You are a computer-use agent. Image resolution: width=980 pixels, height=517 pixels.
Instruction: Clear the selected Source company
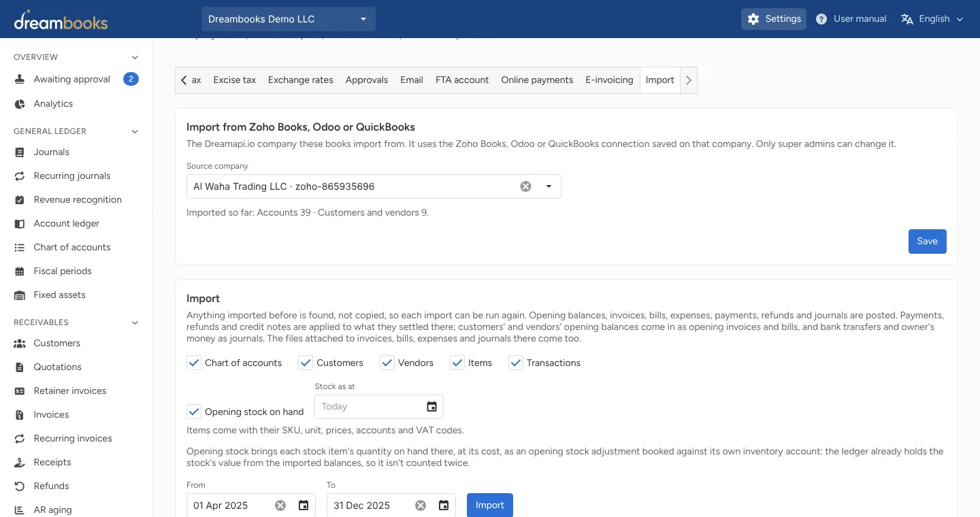pos(525,186)
